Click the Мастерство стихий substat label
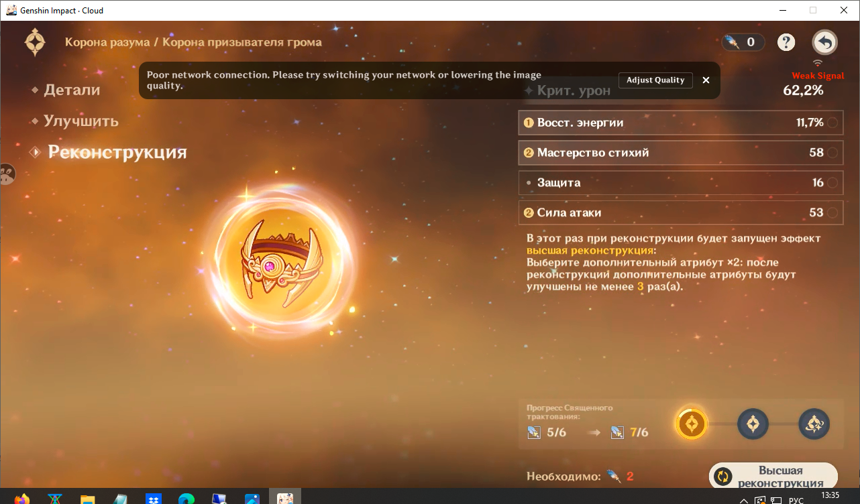 tap(593, 153)
